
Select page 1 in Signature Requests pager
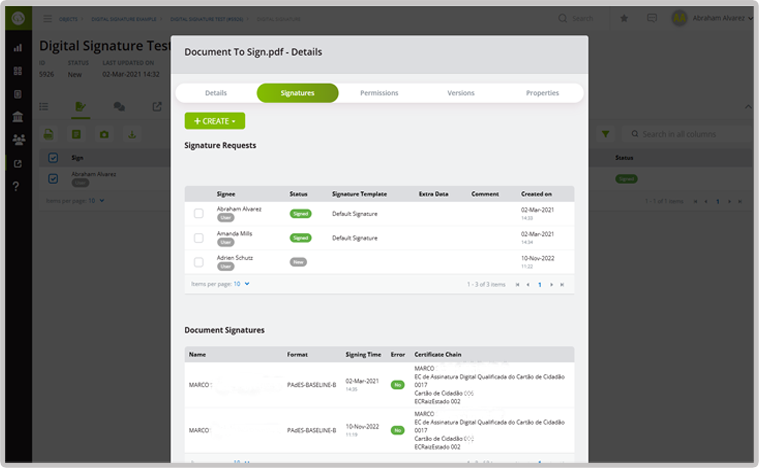(540, 285)
